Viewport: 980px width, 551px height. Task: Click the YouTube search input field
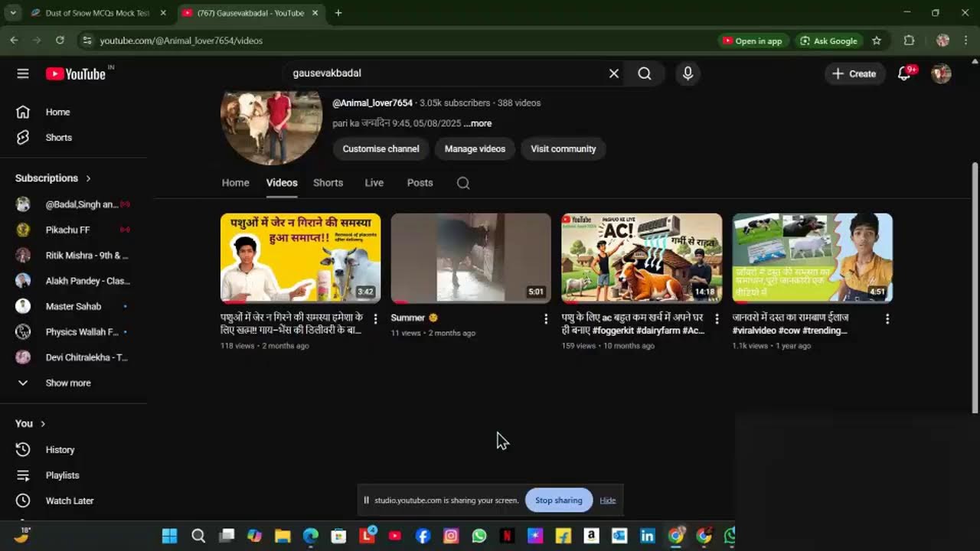tap(444, 73)
